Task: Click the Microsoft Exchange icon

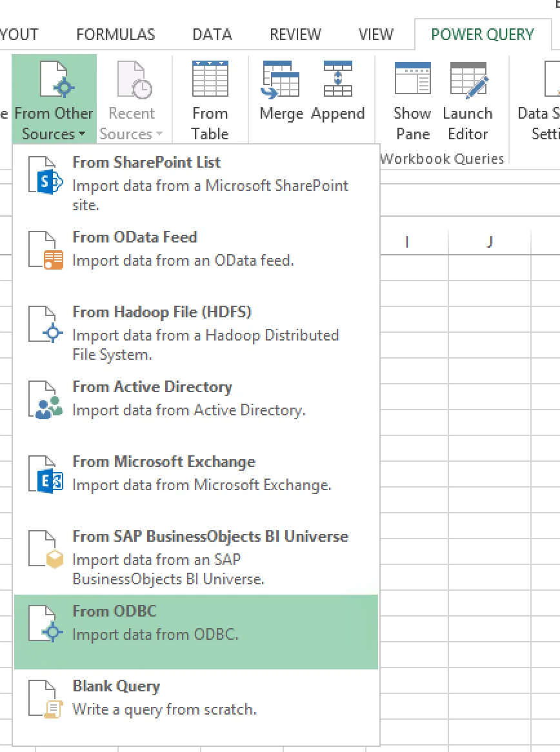Action: click(46, 475)
